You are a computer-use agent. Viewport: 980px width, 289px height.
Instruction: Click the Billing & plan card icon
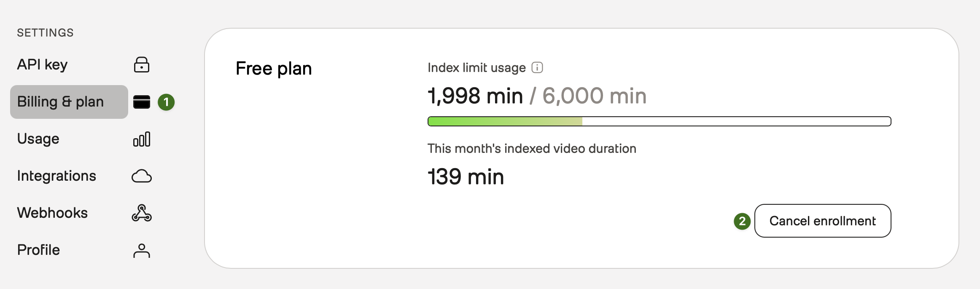(x=142, y=102)
